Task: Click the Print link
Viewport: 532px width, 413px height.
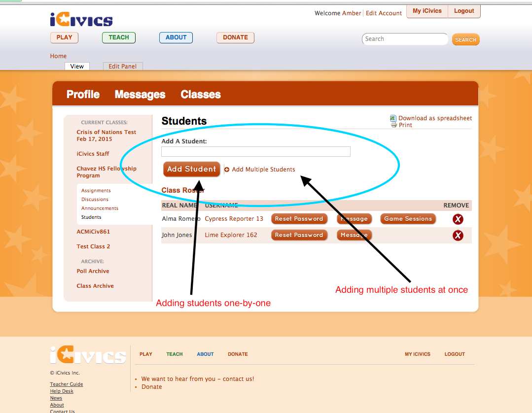Action: click(x=405, y=125)
